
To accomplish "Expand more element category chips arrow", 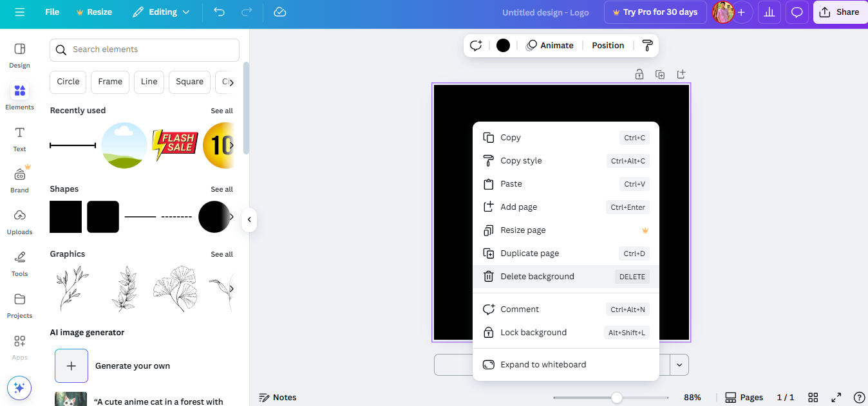I will point(231,82).
